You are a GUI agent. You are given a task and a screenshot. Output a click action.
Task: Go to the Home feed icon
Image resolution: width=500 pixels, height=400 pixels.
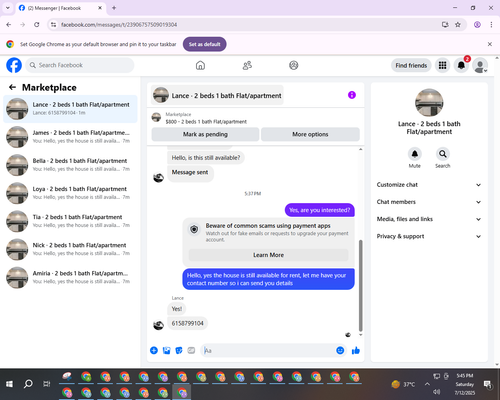click(x=200, y=65)
